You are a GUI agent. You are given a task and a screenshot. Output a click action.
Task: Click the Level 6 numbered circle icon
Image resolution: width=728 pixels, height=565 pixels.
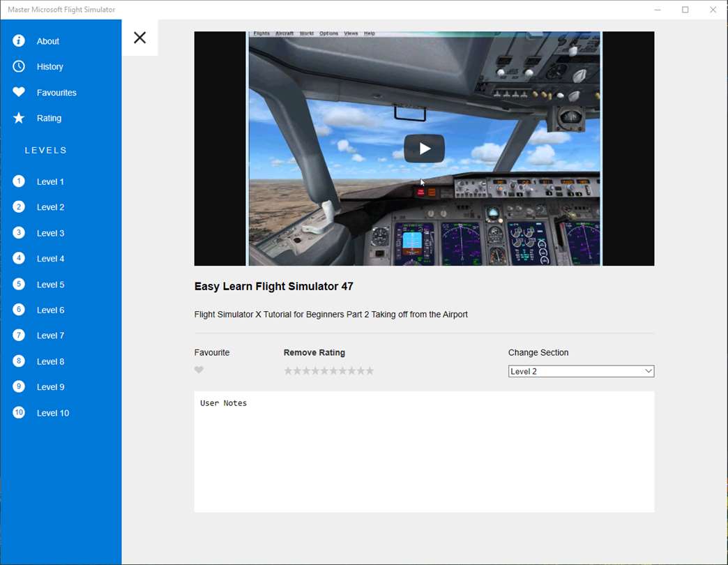tap(19, 310)
